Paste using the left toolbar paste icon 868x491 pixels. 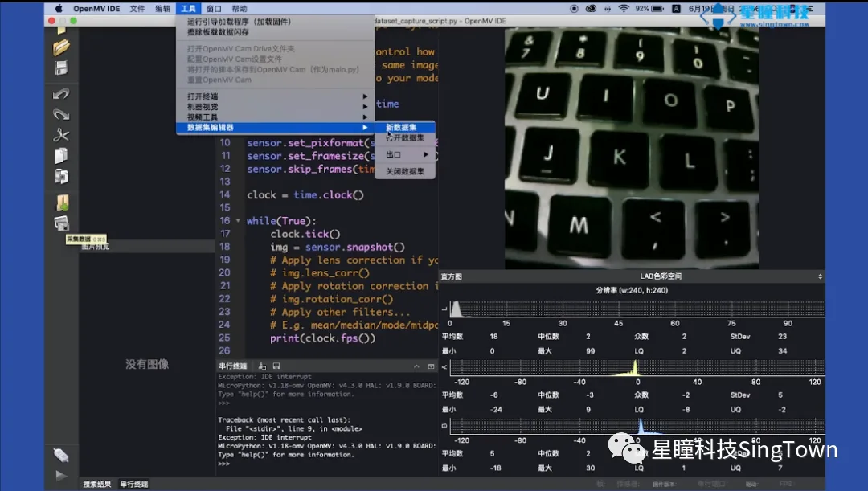(61, 176)
